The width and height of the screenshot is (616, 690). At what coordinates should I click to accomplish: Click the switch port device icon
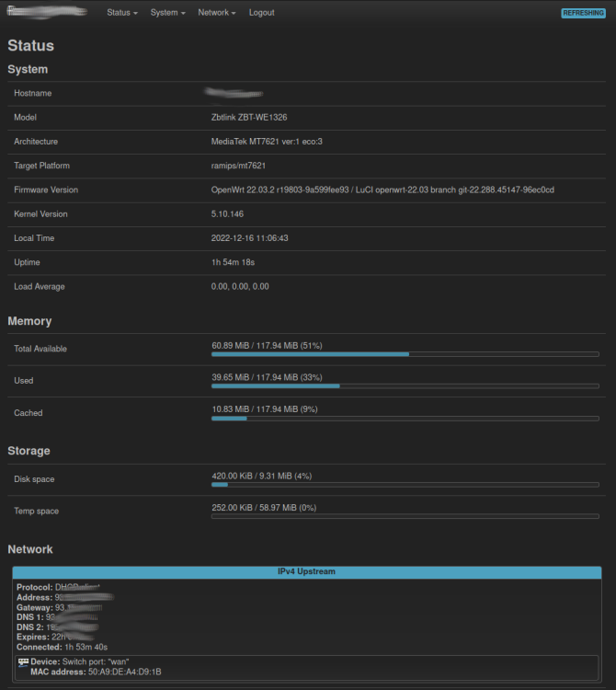click(x=23, y=661)
